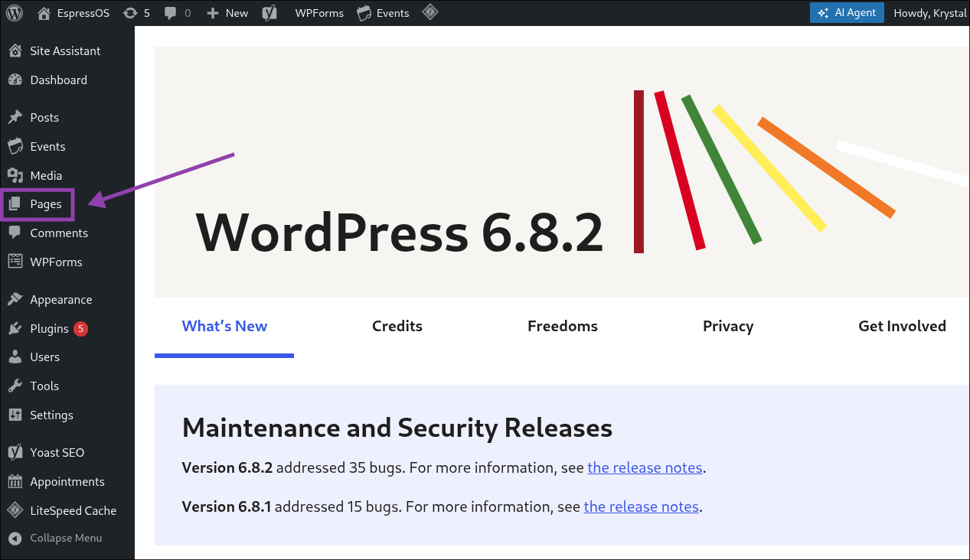
Task: Click the LiteSpeed Cache sidebar icon
Action: [15, 511]
